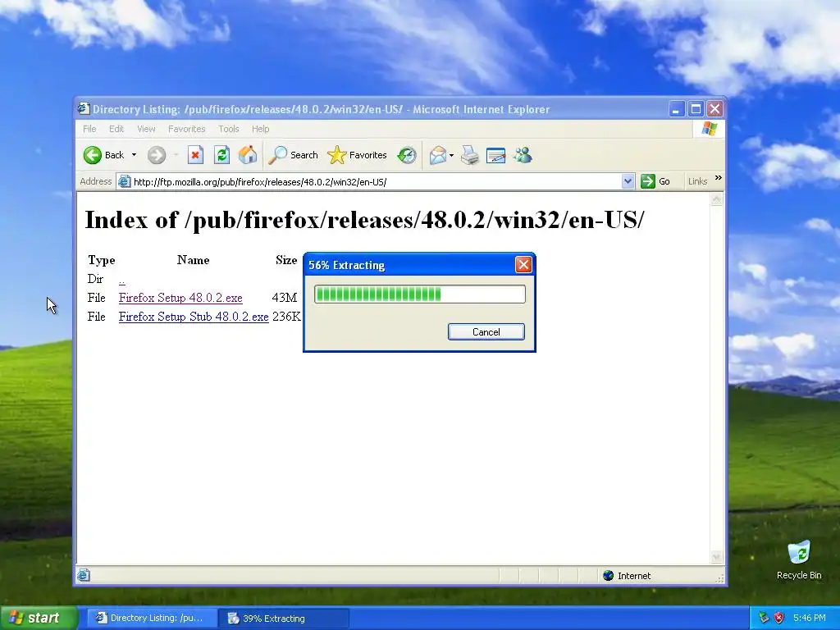Viewport: 840px width, 630px height.
Task: Download Firefox Setup 48.0.2.exe link
Action: coord(180,298)
